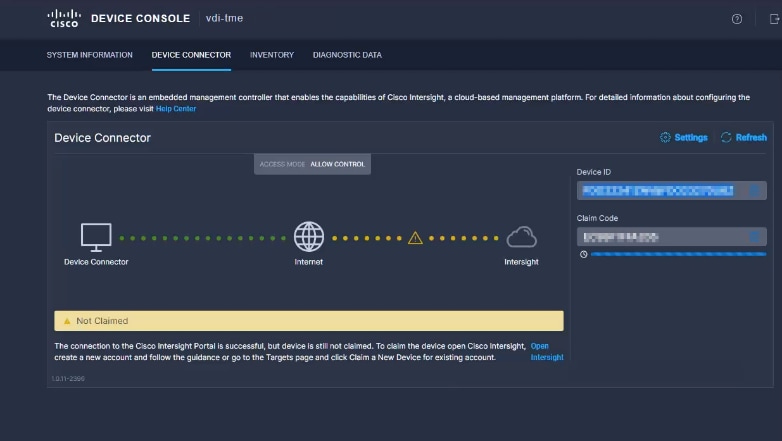Click the vdi-tme device name
Viewport: 782px width, 441px height.
[x=224, y=18]
